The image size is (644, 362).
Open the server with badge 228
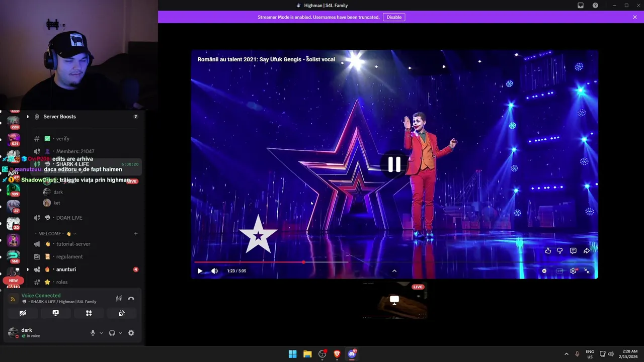[14, 122]
